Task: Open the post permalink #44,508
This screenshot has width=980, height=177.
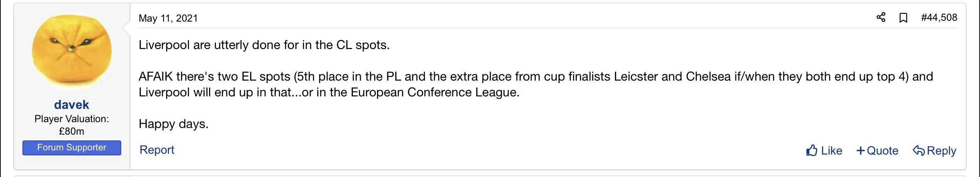Action: 939,17
